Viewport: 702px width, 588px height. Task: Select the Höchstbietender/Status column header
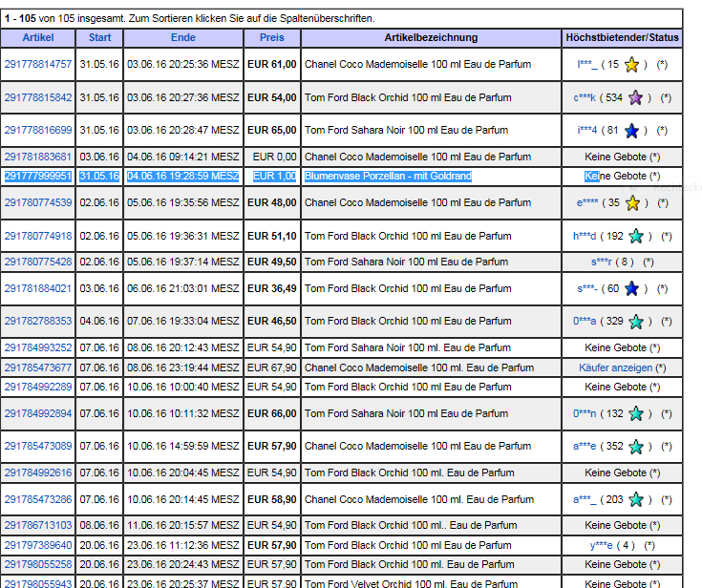(x=622, y=37)
